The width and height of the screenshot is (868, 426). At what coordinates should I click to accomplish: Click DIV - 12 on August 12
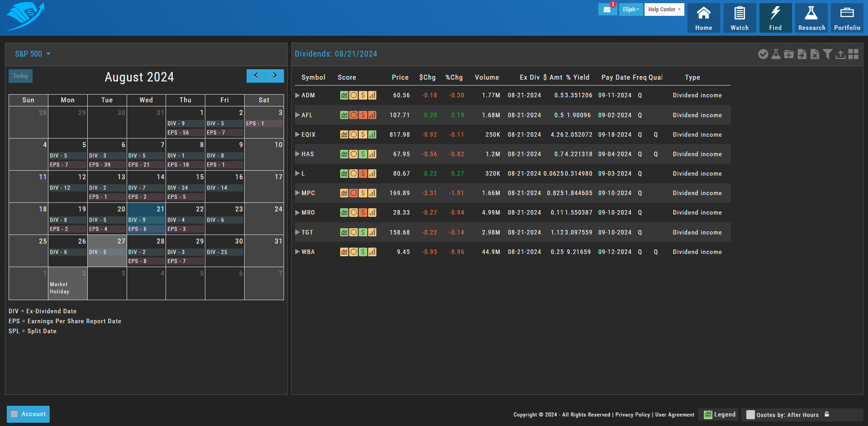click(x=68, y=188)
